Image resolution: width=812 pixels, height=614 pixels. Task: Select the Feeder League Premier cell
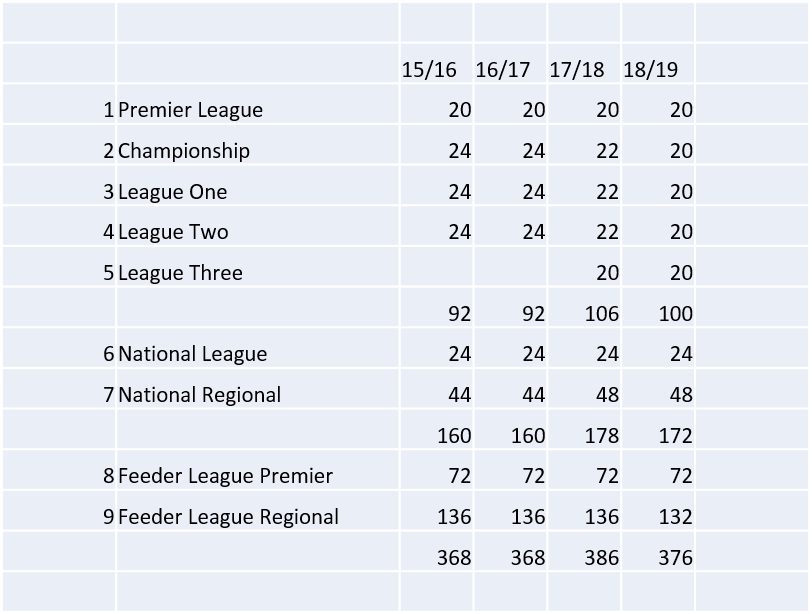pos(258,470)
